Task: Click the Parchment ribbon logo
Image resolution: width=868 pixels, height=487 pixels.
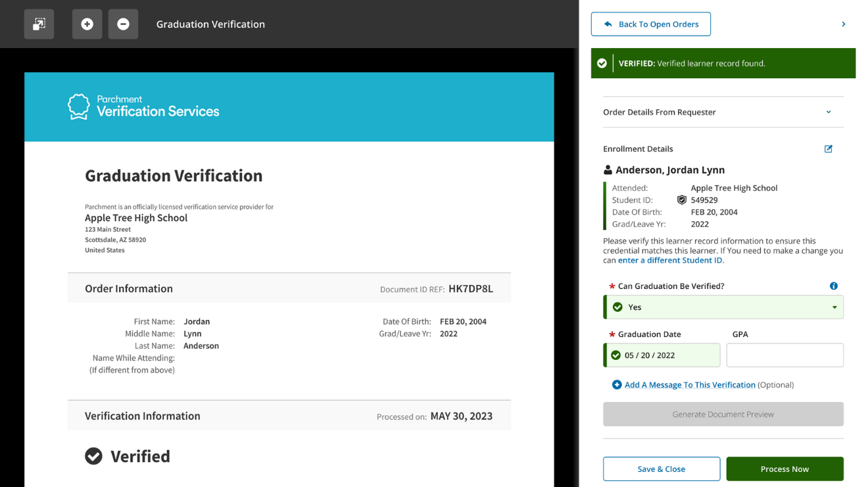Action: coord(78,107)
